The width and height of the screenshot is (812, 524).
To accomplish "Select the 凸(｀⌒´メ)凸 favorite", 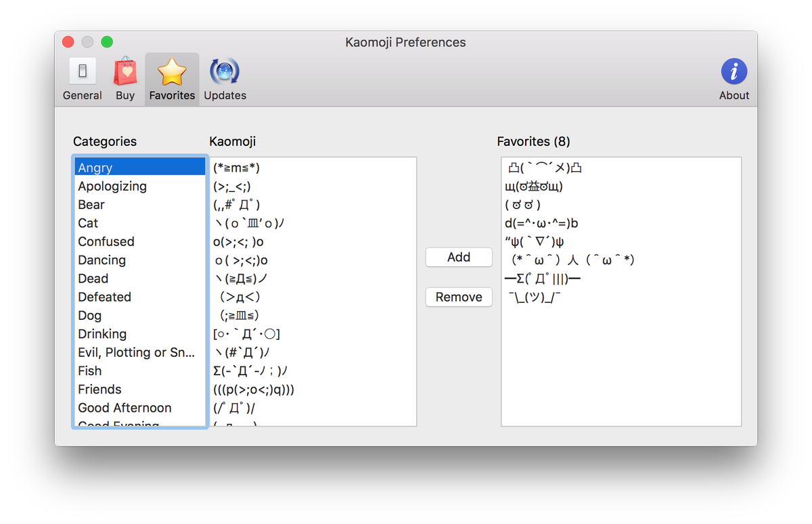I will 621,167.
